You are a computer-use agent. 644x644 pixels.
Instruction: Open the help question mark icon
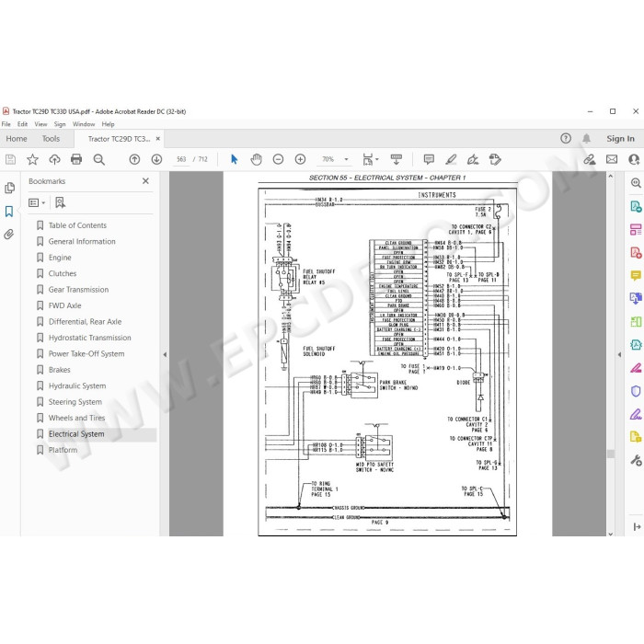tap(566, 138)
